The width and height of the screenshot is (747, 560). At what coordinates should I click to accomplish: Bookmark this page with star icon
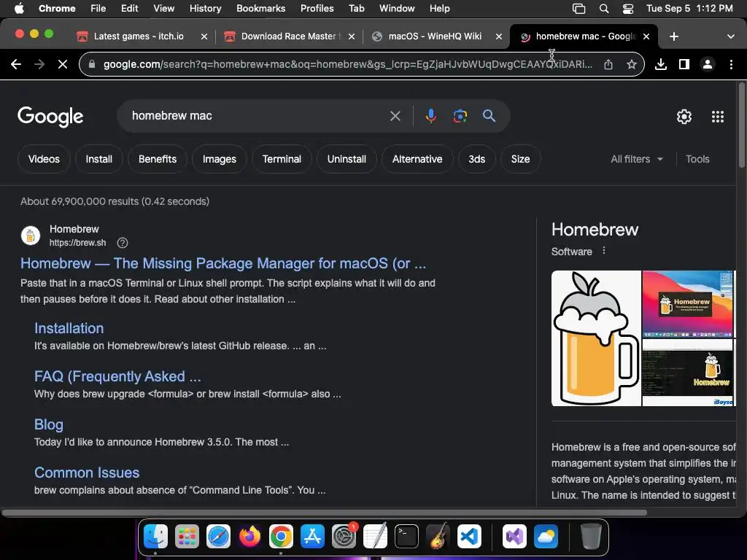click(631, 64)
